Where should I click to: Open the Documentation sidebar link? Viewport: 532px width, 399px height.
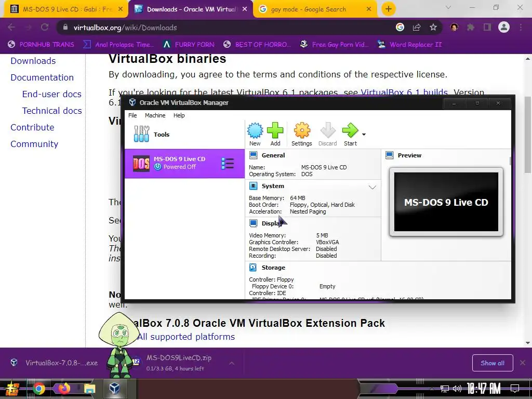42,77
